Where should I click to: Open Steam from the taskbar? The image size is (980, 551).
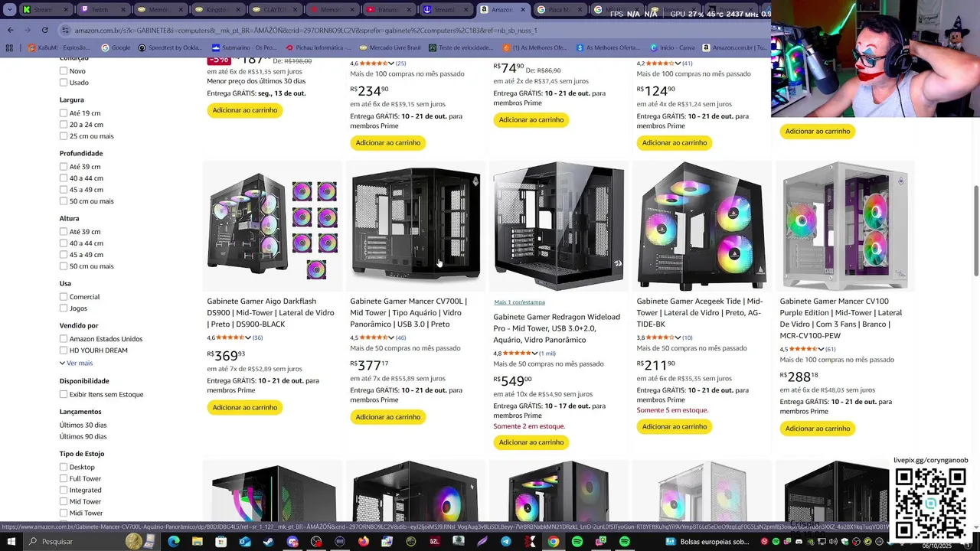[x=269, y=542]
